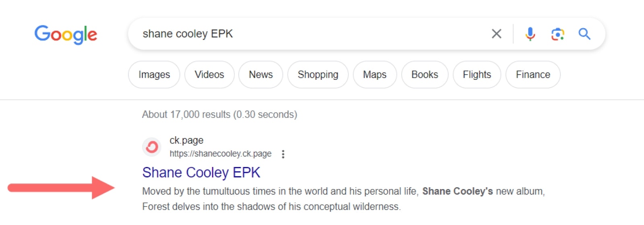The width and height of the screenshot is (644, 225).
Task: Open Google Lens image search camera icon
Action: click(557, 34)
